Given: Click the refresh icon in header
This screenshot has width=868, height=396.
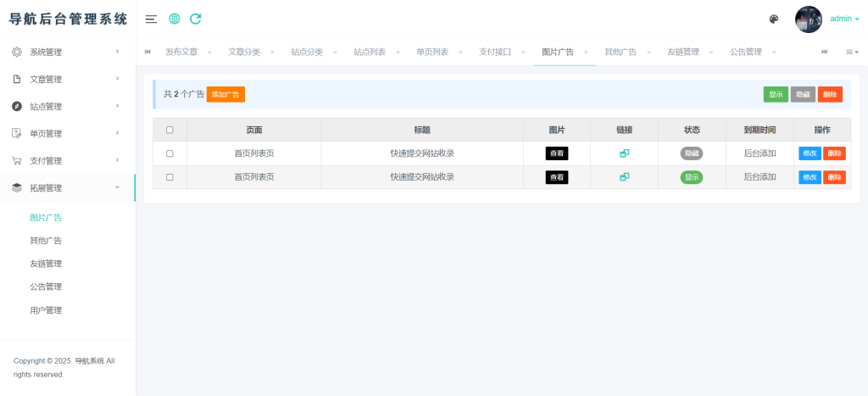Looking at the screenshot, I should [196, 19].
